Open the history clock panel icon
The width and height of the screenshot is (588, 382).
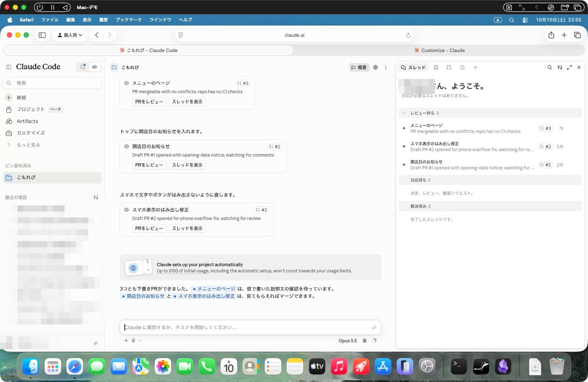462,67
